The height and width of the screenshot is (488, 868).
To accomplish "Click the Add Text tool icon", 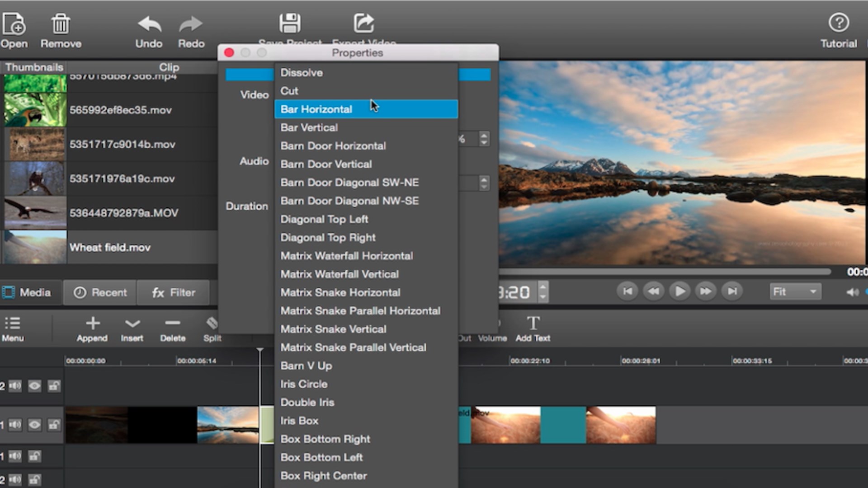I will [533, 324].
